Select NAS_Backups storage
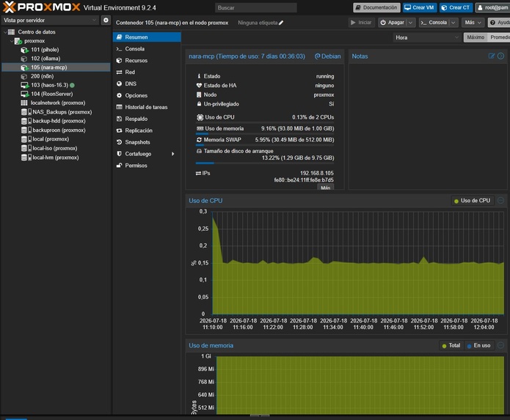 point(62,111)
